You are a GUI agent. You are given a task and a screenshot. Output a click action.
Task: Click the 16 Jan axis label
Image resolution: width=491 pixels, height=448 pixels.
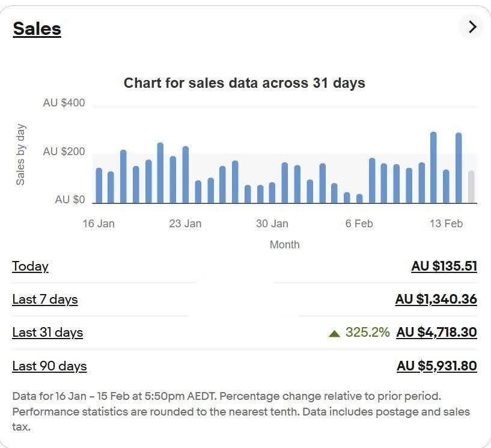99,224
